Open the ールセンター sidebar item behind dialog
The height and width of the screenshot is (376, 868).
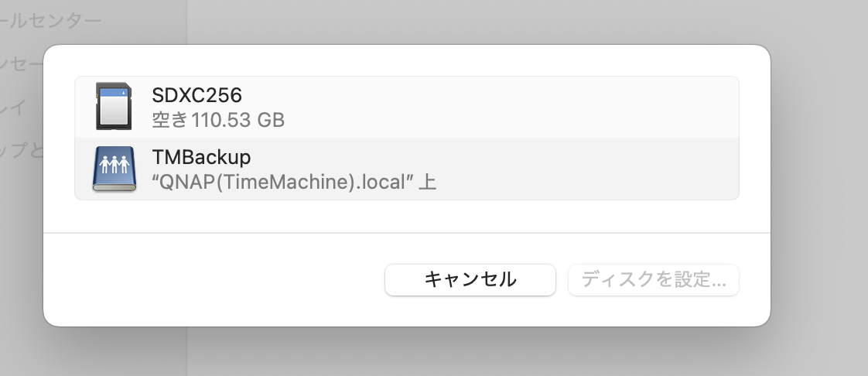tap(51, 21)
